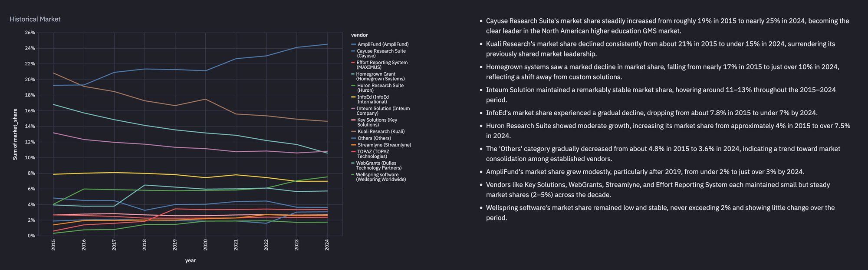Screen dimensions: 868x270
Task: Click the 12% y-axis tick label
Action: click(30, 142)
